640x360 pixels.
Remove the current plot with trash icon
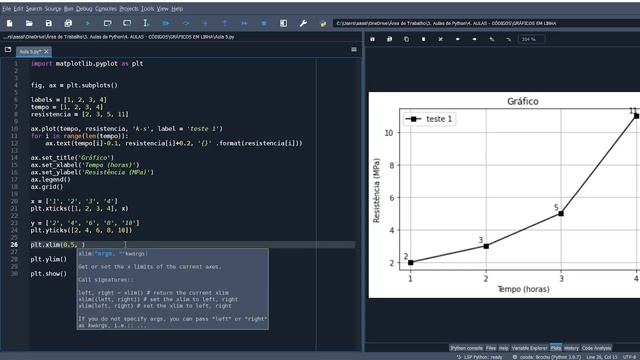coord(423,39)
